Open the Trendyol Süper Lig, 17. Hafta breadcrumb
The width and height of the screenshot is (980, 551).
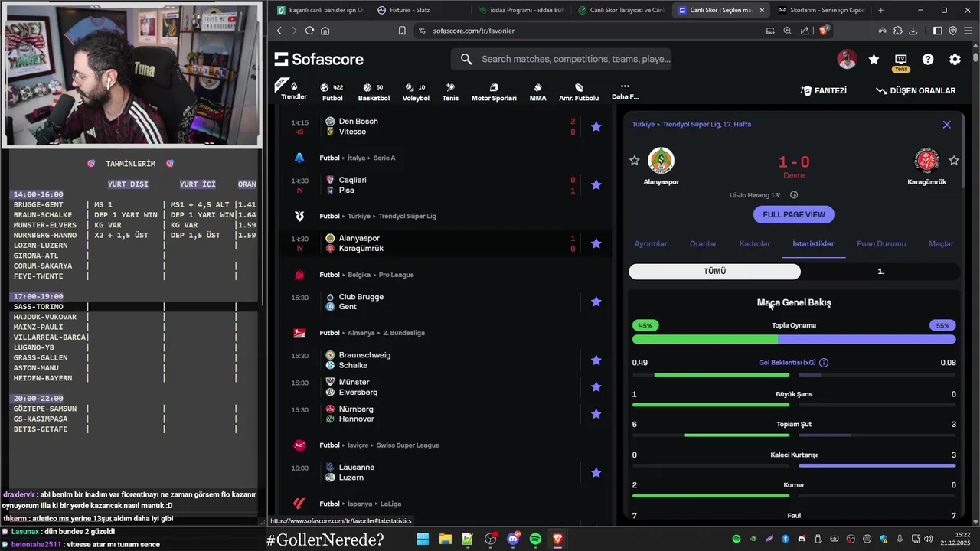click(x=707, y=124)
